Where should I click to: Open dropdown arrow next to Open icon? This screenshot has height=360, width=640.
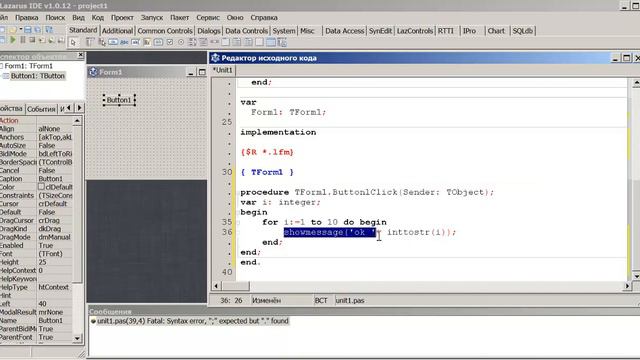click(20, 29)
